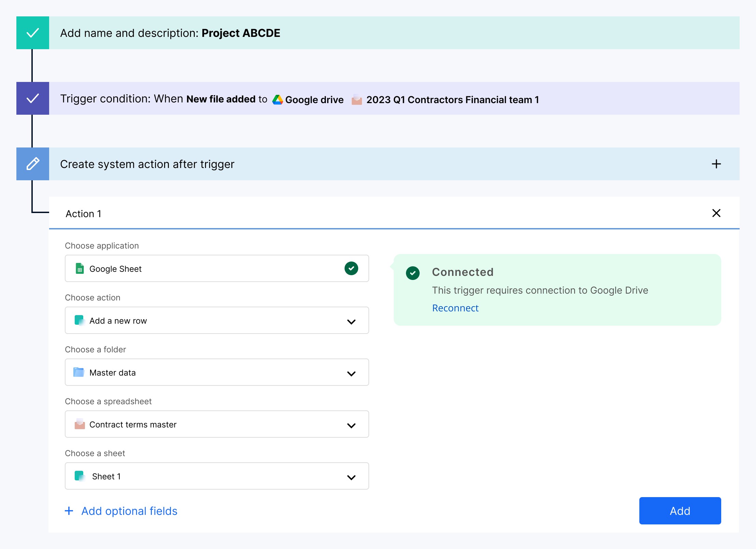Screen dimensions: 756x549
Task: Click the green Connected status check icon
Action: tap(413, 273)
